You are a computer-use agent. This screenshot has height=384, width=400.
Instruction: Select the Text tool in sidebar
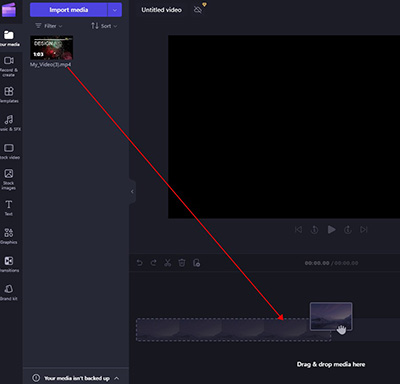coord(9,208)
